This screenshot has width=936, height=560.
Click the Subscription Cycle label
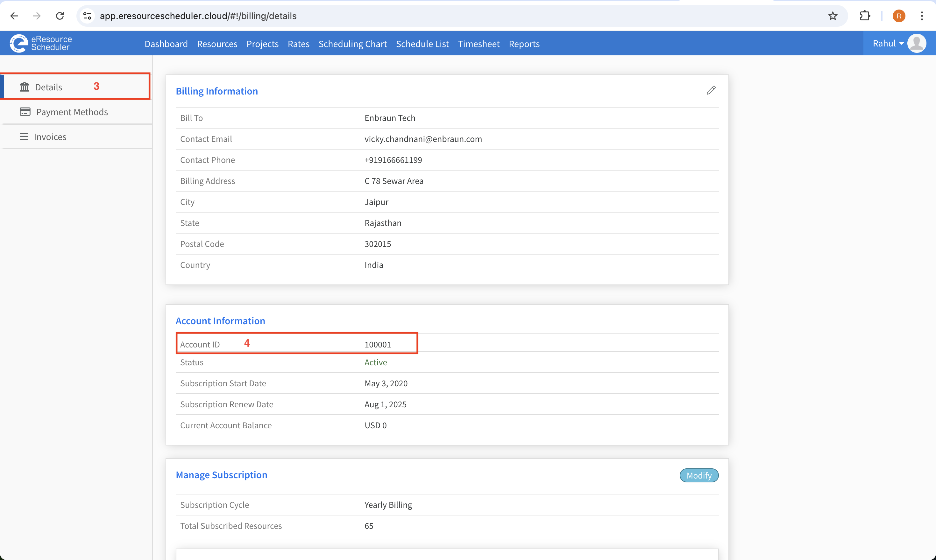click(215, 505)
